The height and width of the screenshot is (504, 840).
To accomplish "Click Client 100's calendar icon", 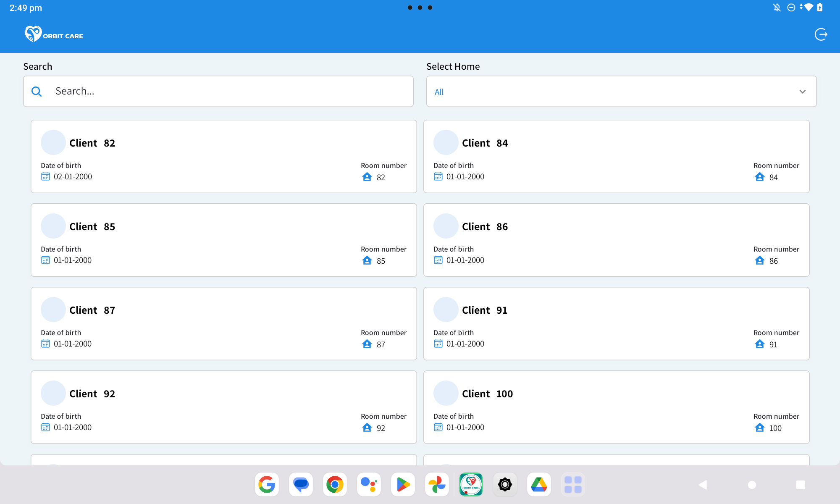I will [438, 427].
